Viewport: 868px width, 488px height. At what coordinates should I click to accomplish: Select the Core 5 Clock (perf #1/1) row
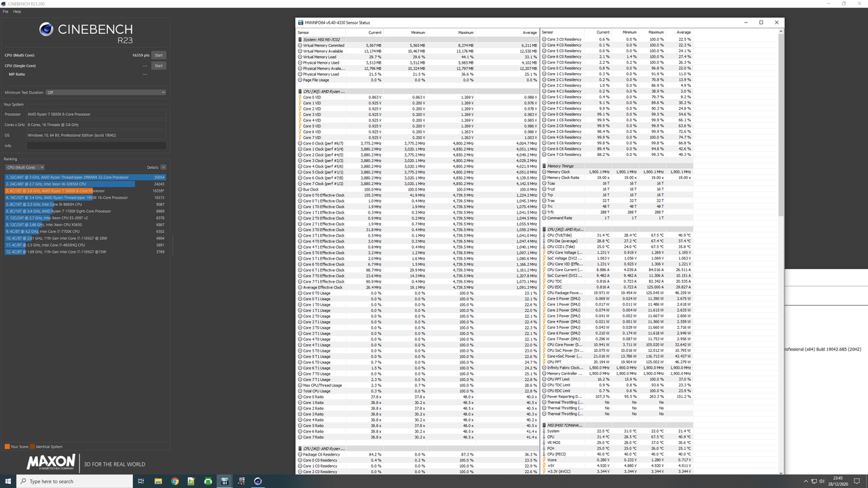click(x=418, y=172)
